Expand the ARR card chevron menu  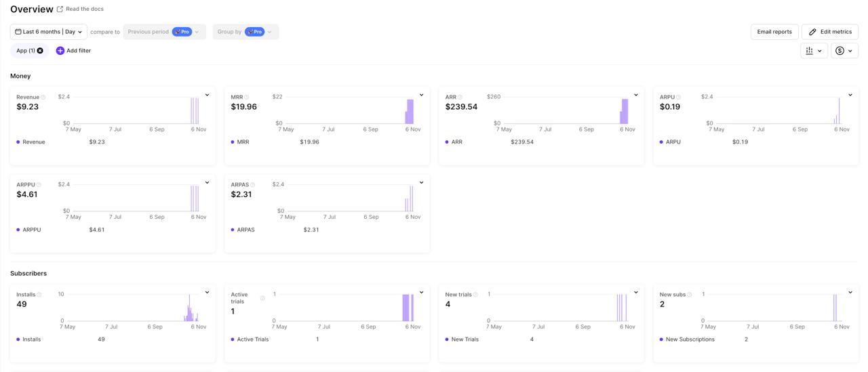(636, 96)
